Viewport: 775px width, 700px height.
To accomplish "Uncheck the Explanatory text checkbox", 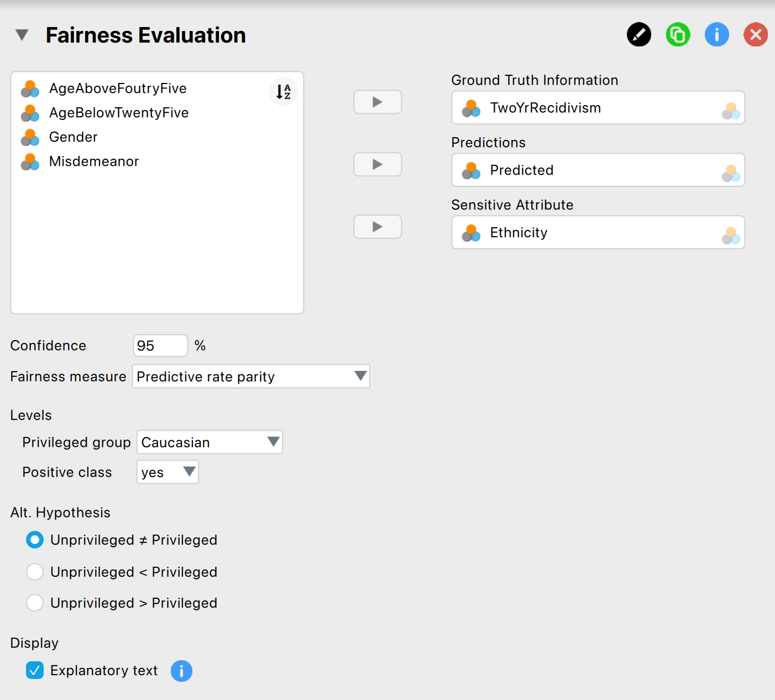I will click(x=35, y=671).
